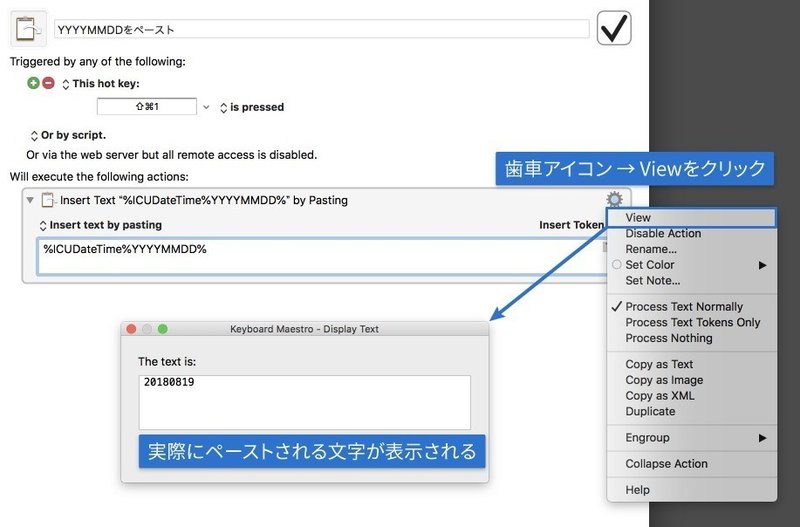
Task: Open the Engroup submenu
Action: (x=691, y=438)
